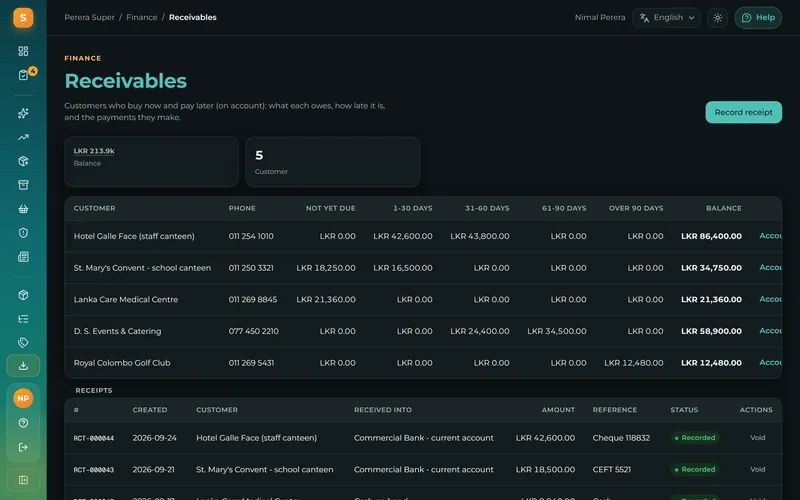Open the newspaper reports icon in sidebar
This screenshot has height=500, width=800.
[23, 257]
